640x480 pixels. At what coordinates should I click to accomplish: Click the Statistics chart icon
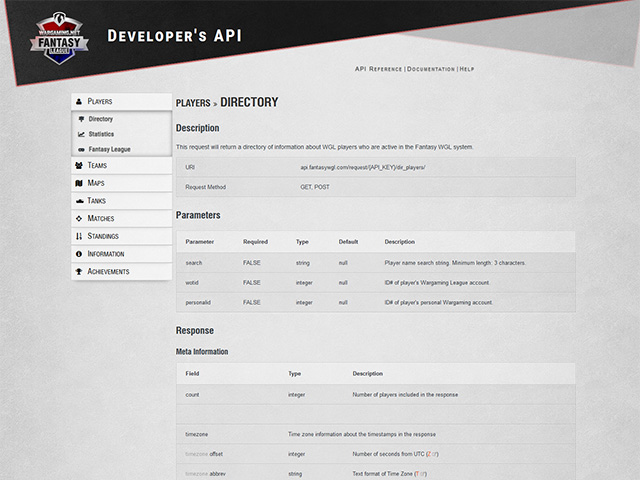pyautogui.click(x=81, y=134)
